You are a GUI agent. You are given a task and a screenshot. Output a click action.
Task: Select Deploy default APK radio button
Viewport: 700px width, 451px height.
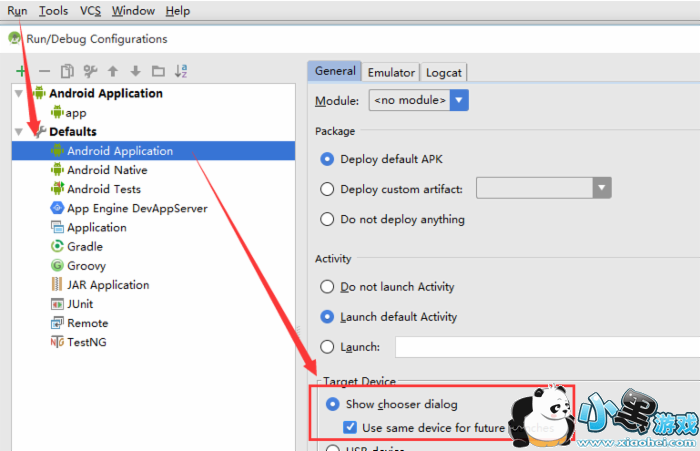click(x=327, y=159)
